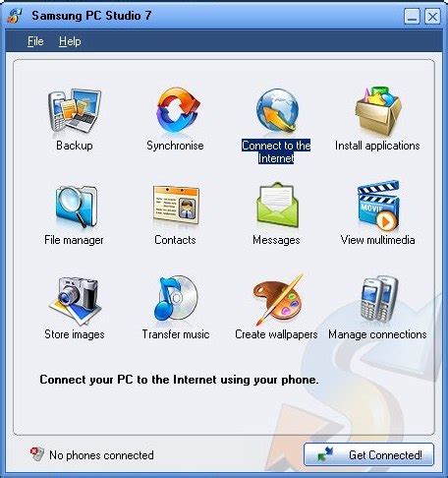Open the Contacts card icon
The image size is (448, 478).
click(x=176, y=205)
